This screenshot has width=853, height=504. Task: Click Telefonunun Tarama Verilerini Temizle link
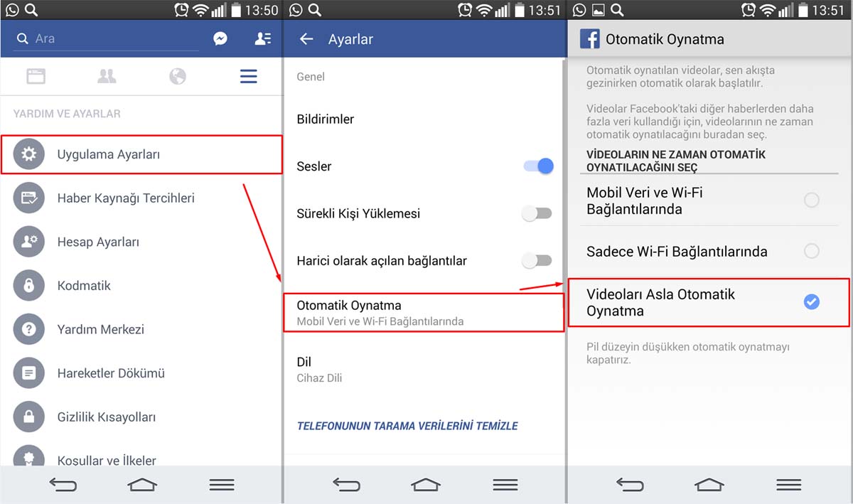[407, 426]
